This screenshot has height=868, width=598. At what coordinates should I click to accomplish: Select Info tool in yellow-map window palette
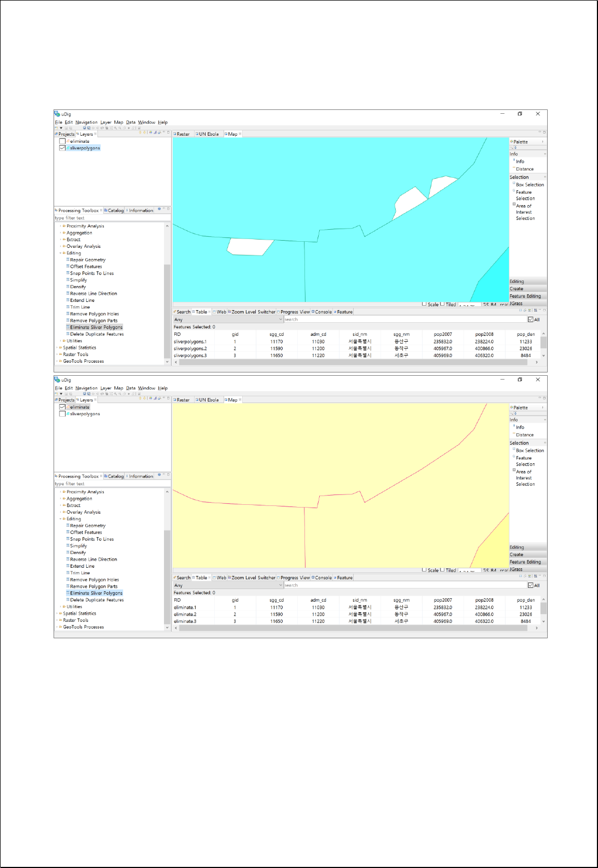(520, 427)
